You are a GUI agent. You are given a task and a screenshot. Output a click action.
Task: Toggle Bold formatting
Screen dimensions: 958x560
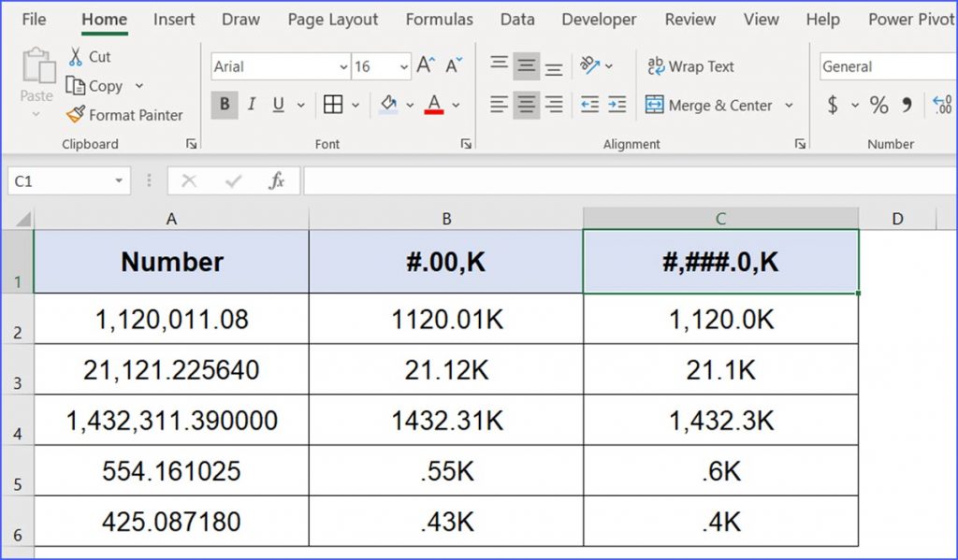[x=224, y=105]
